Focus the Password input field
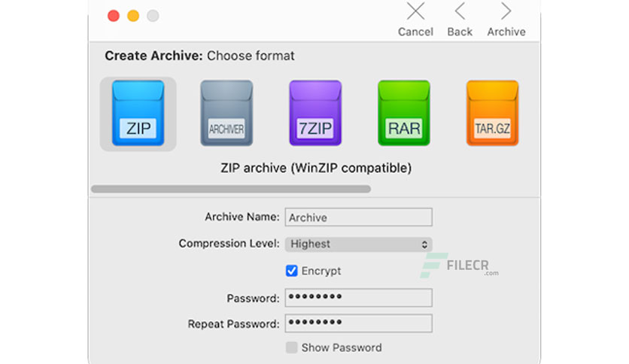 (359, 298)
